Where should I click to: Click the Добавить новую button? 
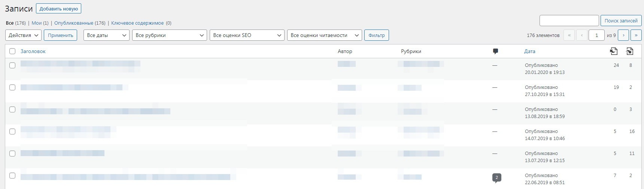pyautogui.click(x=59, y=9)
